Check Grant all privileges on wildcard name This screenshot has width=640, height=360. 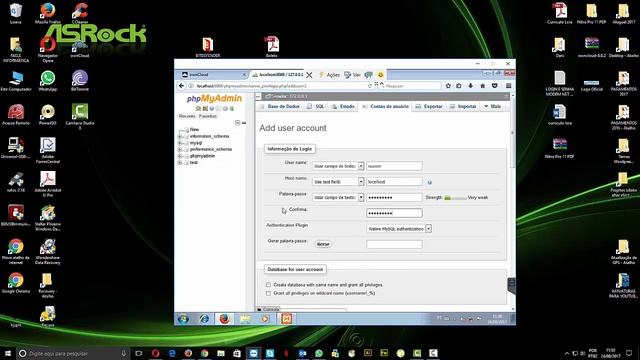tap(268, 293)
